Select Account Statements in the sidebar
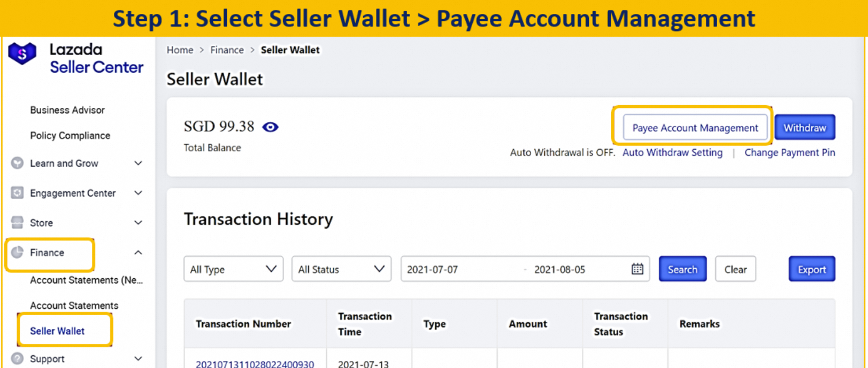Screen dimensions: 868x368 click(74, 305)
